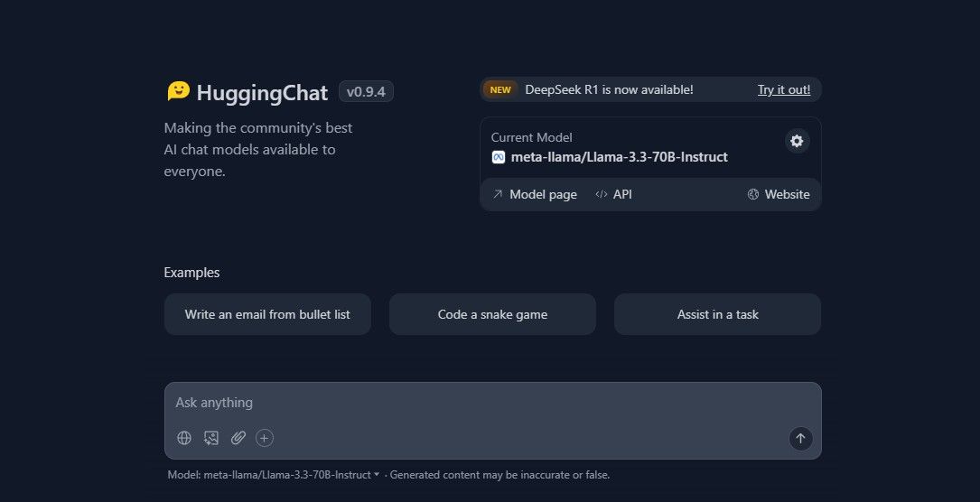980x502 pixels.
Task: Toggle web search globe icon
Action: coord(184,438)
